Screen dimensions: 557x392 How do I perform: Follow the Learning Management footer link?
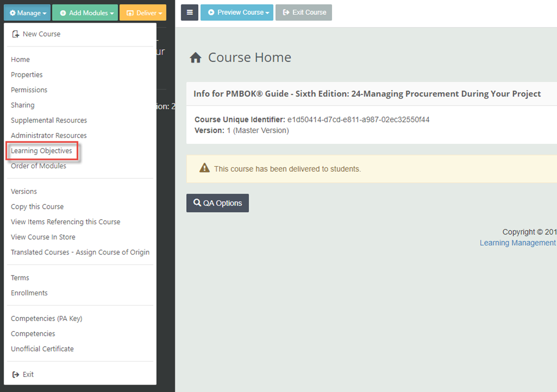coord(517,243)
